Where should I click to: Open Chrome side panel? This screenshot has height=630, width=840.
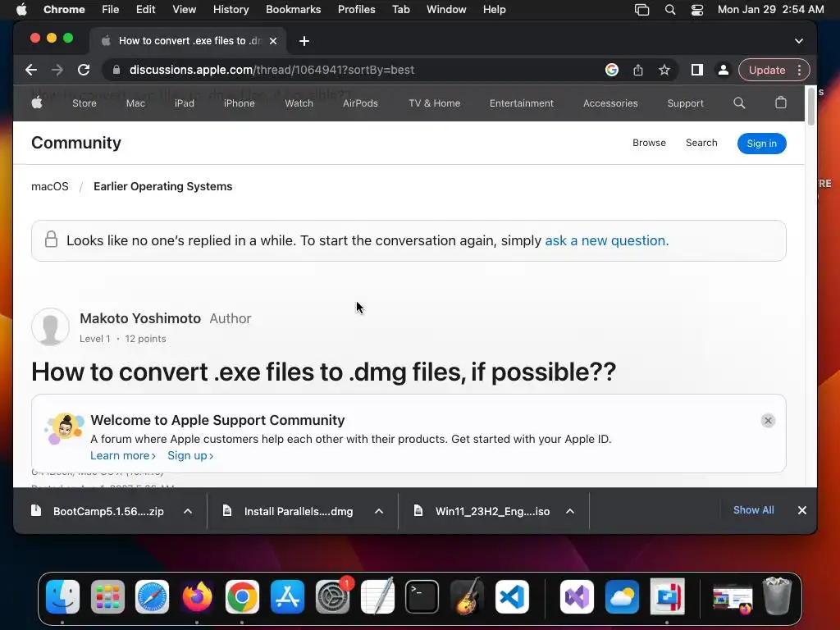pyautogui.click(x=697, y=70)
